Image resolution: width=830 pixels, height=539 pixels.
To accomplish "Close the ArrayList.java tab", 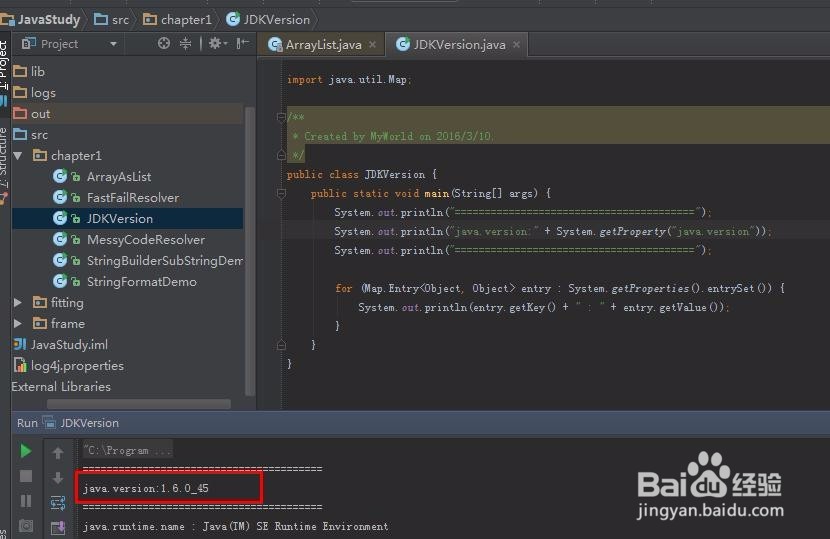I will tap(373, 44).
